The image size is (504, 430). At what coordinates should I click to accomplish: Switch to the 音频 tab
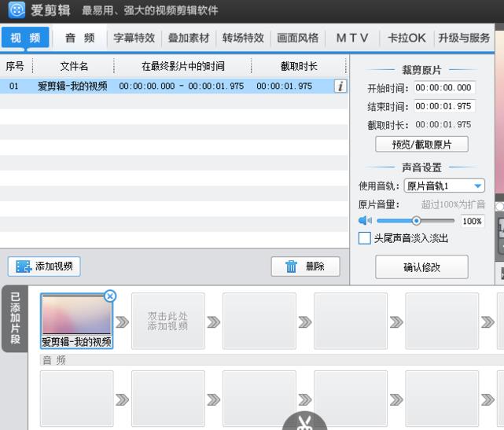(79, 38)
